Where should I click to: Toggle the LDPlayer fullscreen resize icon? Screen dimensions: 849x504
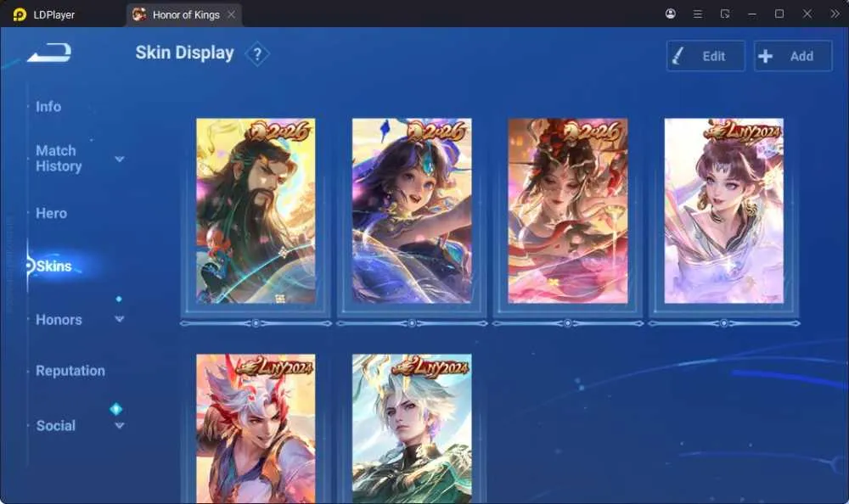[725, 14]
